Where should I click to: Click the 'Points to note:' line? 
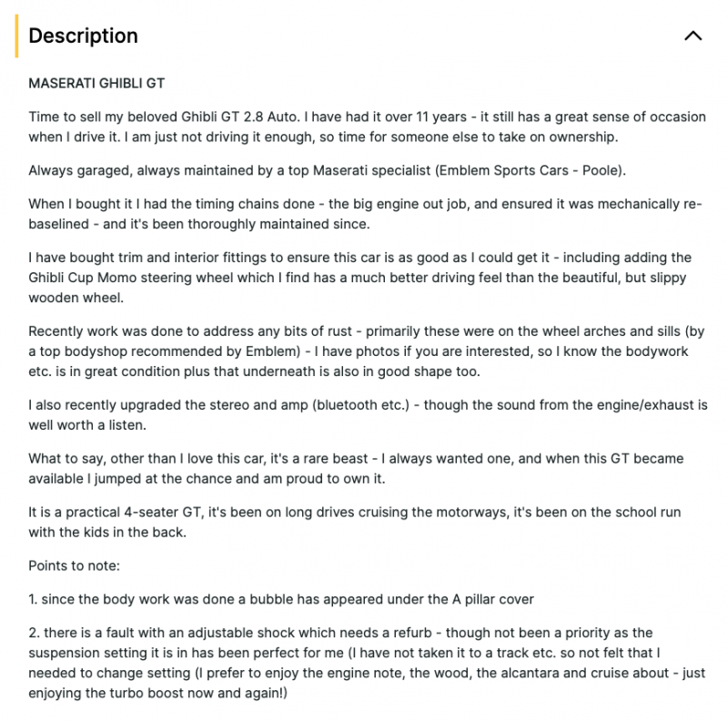pos(75,566)
